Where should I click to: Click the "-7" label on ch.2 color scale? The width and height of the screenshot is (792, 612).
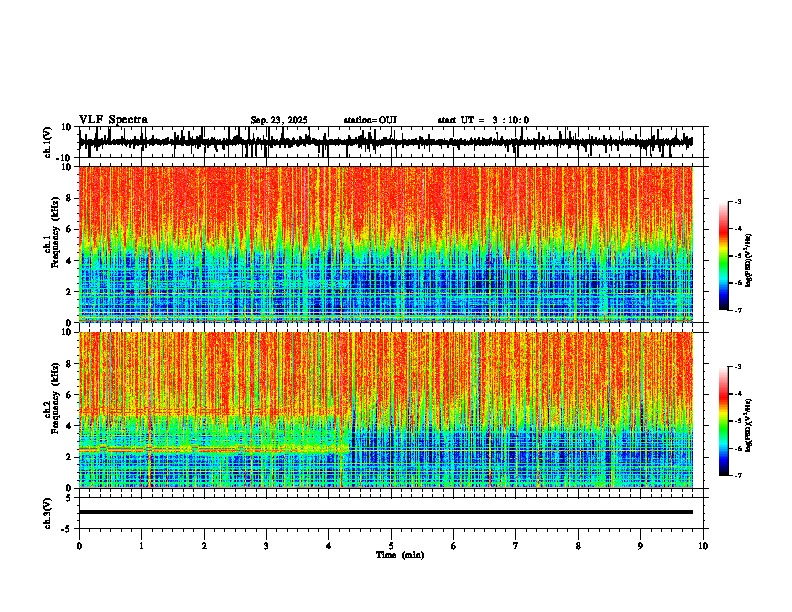(x=737, y=476)
